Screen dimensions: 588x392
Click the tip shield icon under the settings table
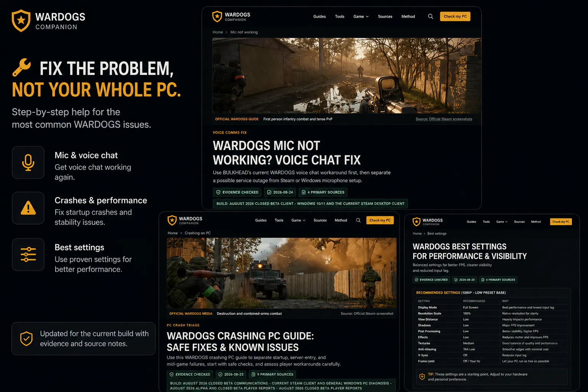coord(422,377)
